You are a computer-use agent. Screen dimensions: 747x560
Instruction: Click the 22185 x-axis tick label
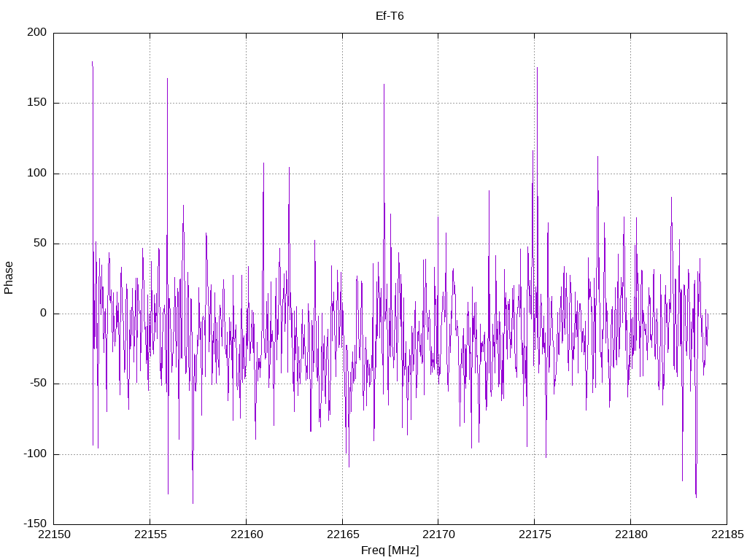coord(727,534)
